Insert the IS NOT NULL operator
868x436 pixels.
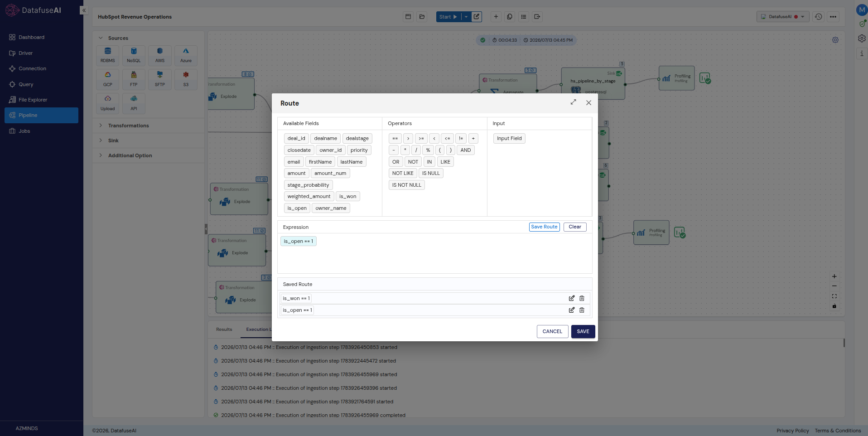[407, 185]
